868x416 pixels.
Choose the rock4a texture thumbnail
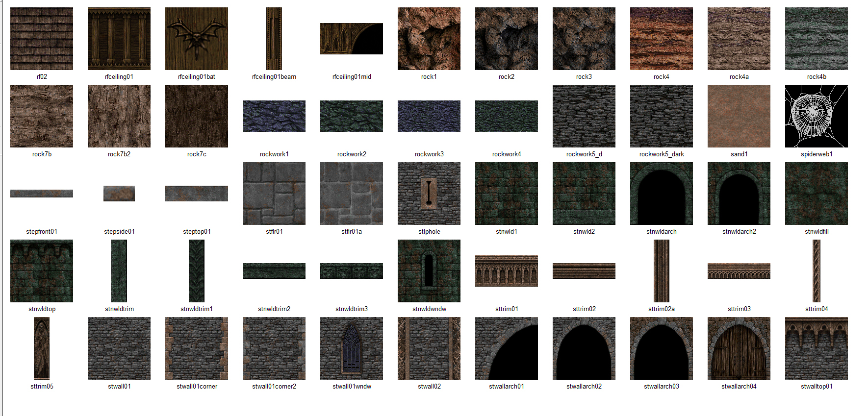tap(739, 39)
